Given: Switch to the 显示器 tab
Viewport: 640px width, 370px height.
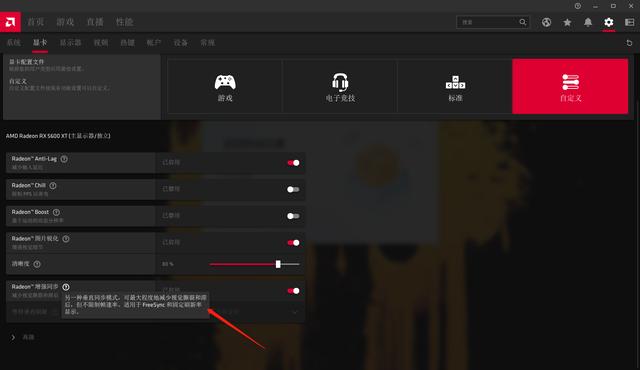Looking at the screenshot, I should point(70,42).
